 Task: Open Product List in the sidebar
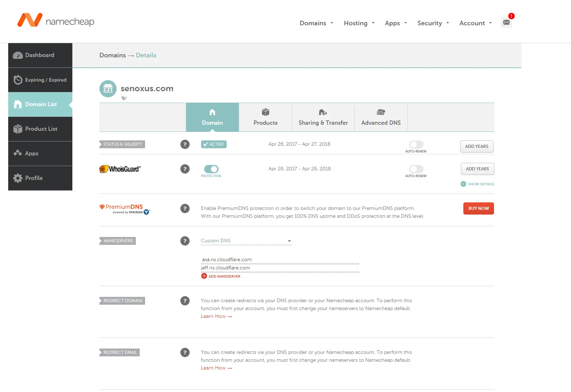[40, 129]
